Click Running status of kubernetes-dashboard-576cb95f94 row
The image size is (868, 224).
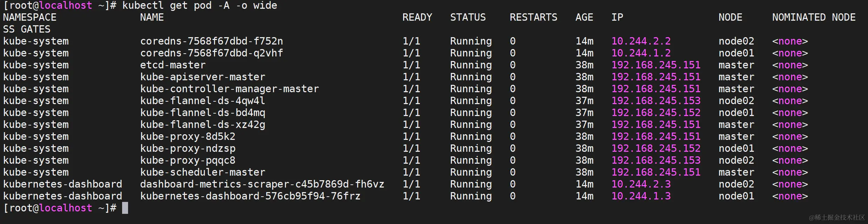pos(471,196)
